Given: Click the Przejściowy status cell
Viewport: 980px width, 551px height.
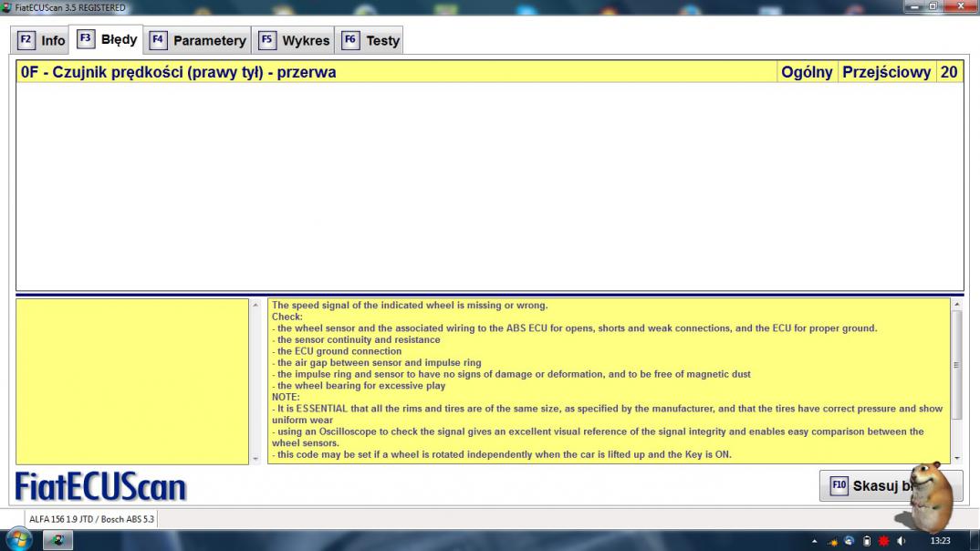Looking at the screenshot, I should (x=886, y=72).
